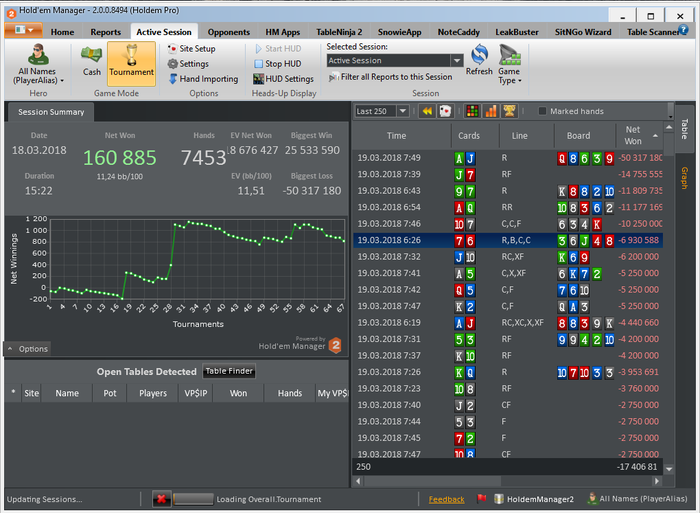Image resolution: width=700 pixels, height=513 pixels.
Task: Click the vertical scrollbar down arrow of hands list
Action: point(669,469)
